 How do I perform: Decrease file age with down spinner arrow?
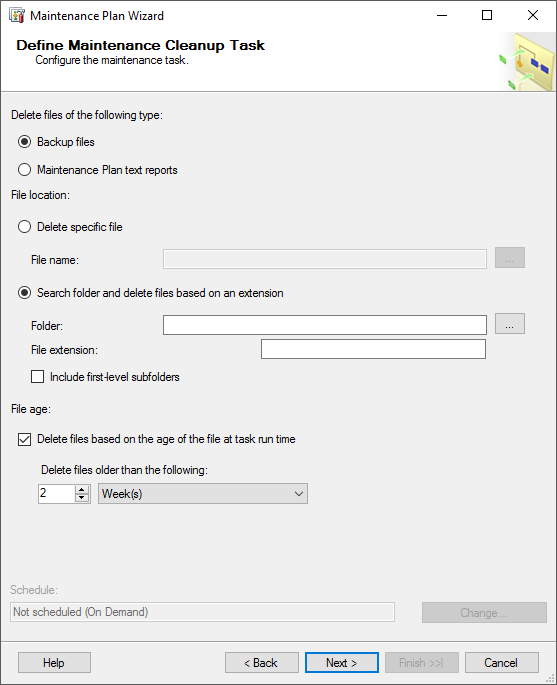(x=82, y=498)
